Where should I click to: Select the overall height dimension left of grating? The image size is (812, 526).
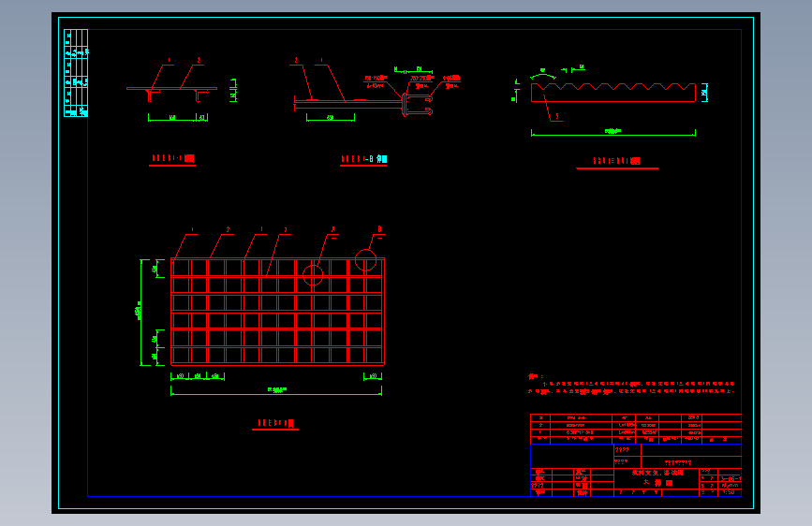(x=140, y=313)
